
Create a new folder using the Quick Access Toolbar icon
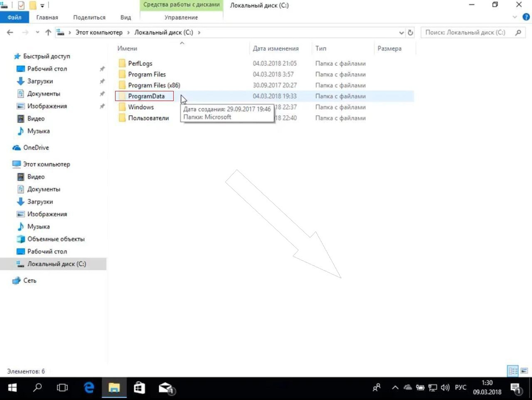pyautogui.click(x=32, y=5)
